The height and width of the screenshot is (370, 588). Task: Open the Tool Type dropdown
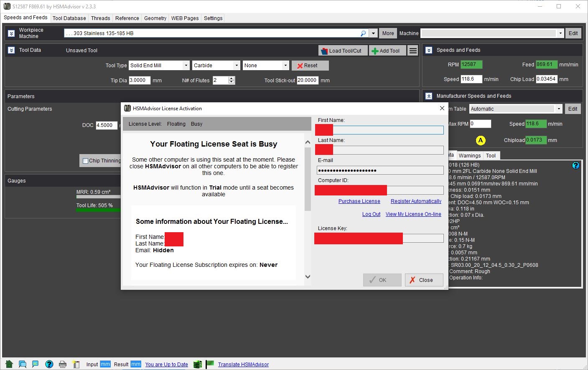tap(186, 66)
